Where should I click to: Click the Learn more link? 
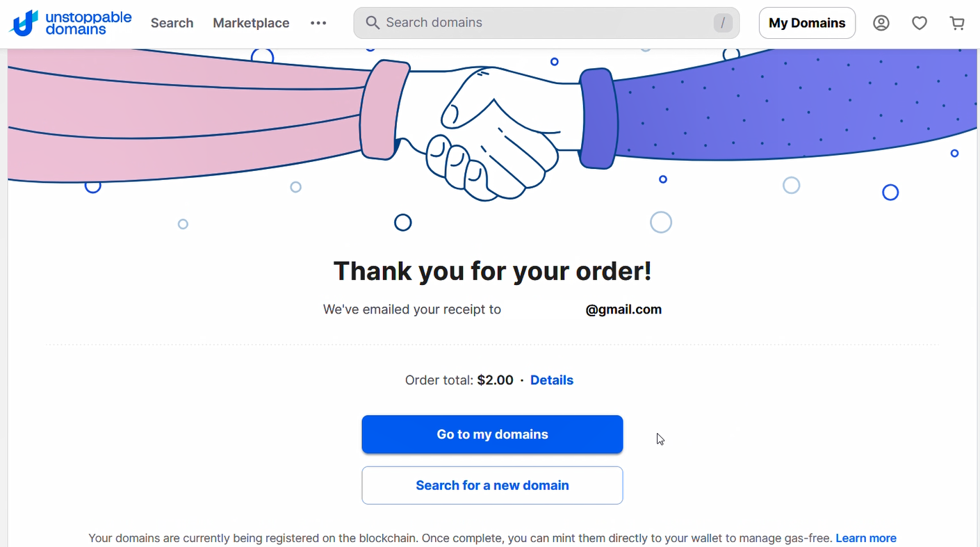point(866,538)
